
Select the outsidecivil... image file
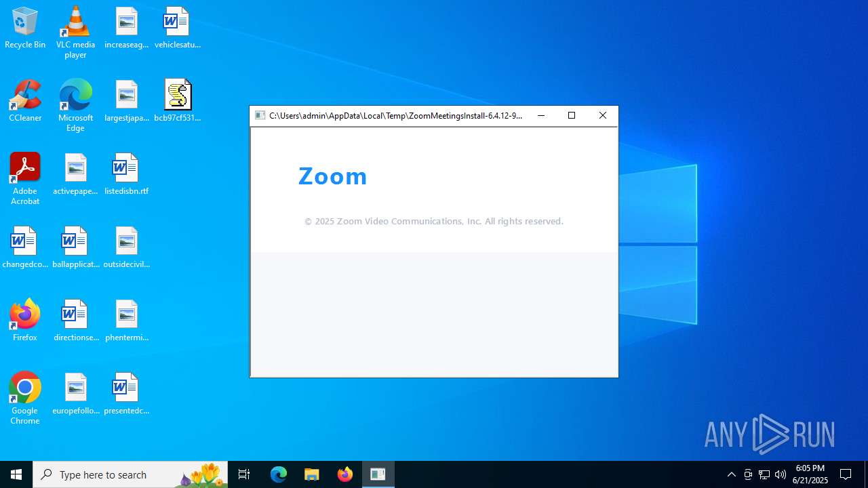[x=127, y=247]
